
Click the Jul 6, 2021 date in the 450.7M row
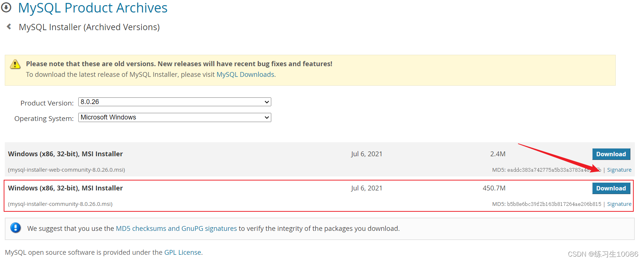point(367,188)
